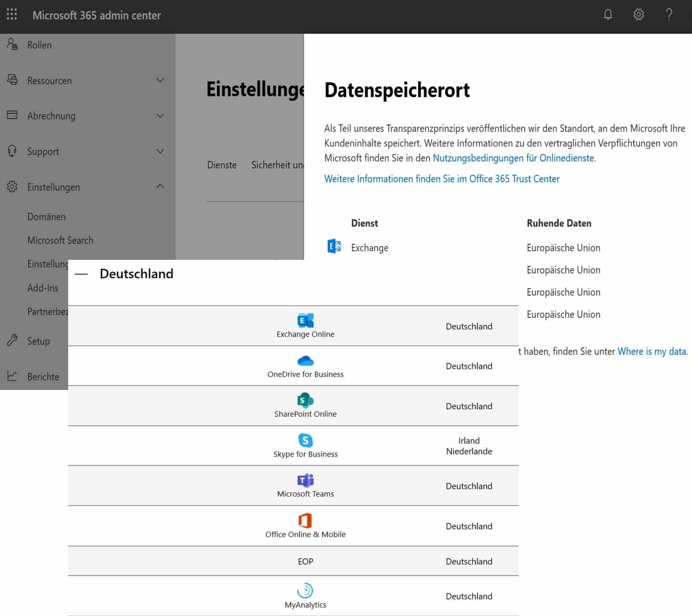
Task: Click the MyAnalytics label
Action: pos(306,605)
